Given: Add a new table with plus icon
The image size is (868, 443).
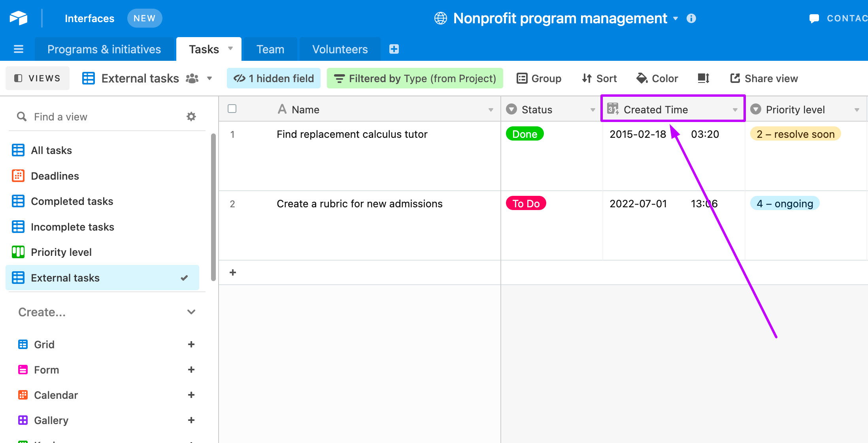Looking at the screenshot, I should (x=394, y=49).
